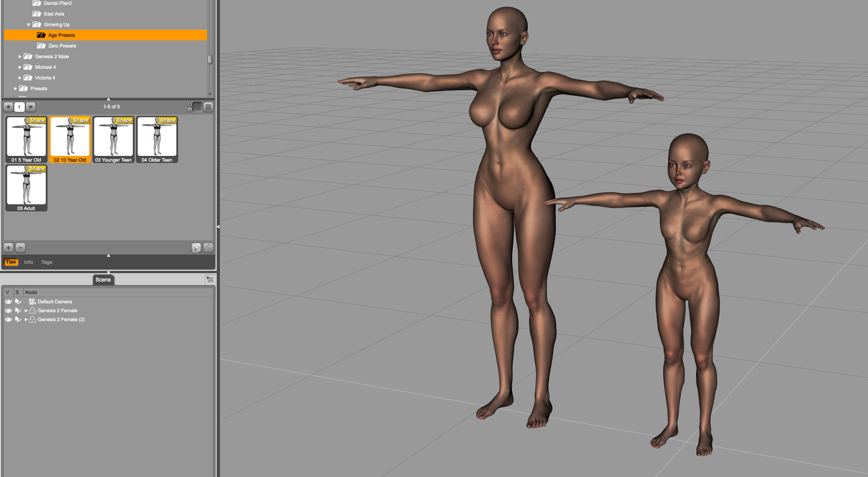Increase content thumbnail size with plus
The width and height of the screenshot is (868, 477).
tap(190, 104)
